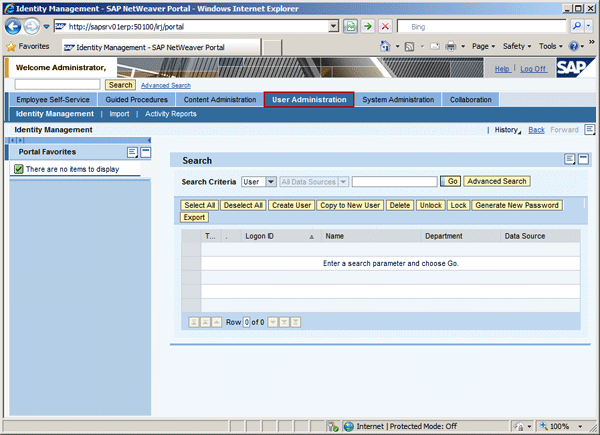Sort by Logon ID column header
600x435 pixels.
280,236
